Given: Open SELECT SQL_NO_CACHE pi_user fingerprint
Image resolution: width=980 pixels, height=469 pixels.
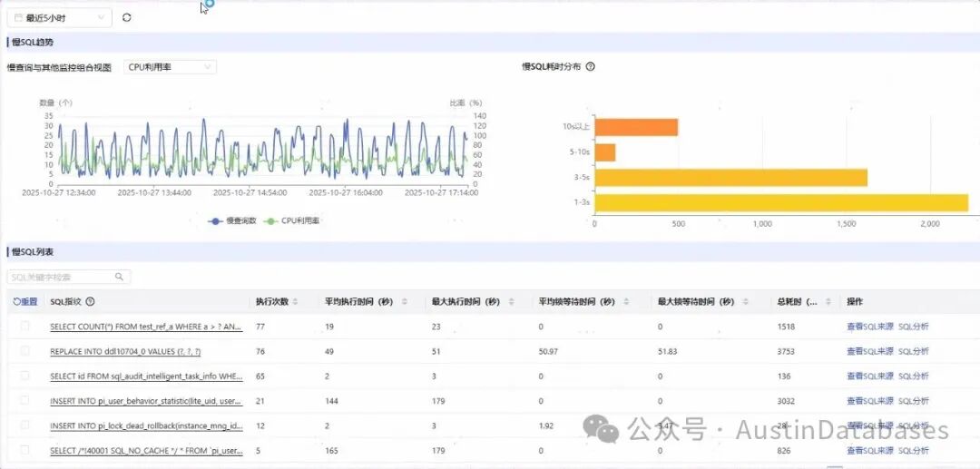Looking at the screenshot, I should pos(146,450).
